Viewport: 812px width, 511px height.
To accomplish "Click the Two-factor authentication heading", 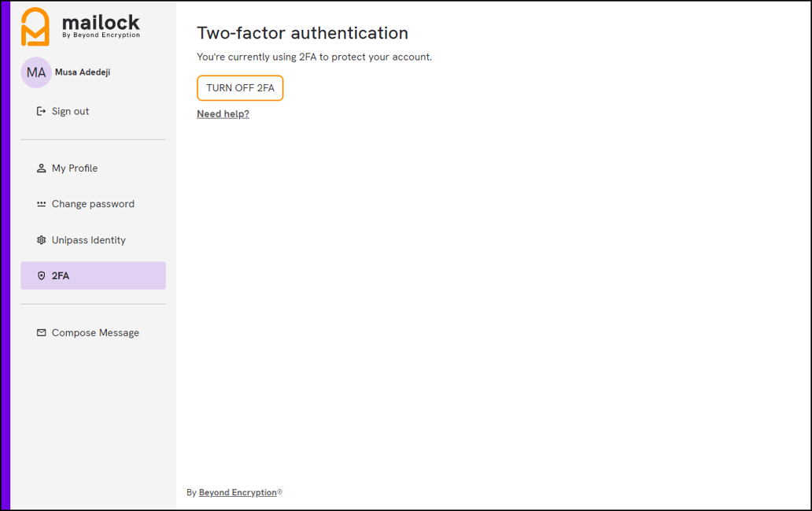I will (x=302, y=33).
